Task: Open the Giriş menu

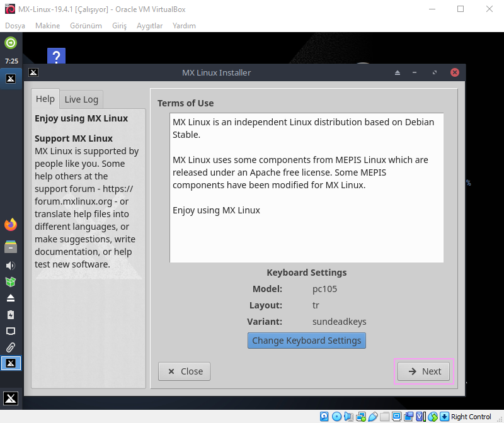Action: pos(119,26)
